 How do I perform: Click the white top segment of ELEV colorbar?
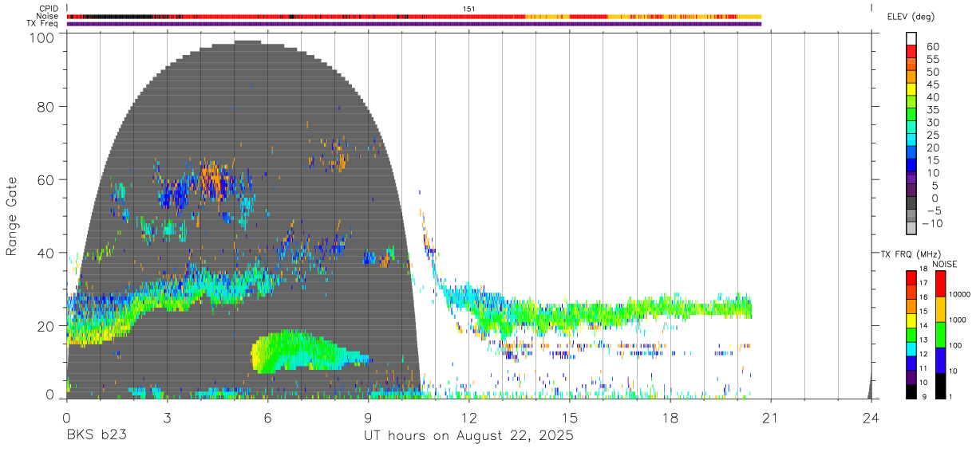pos(912,38)
